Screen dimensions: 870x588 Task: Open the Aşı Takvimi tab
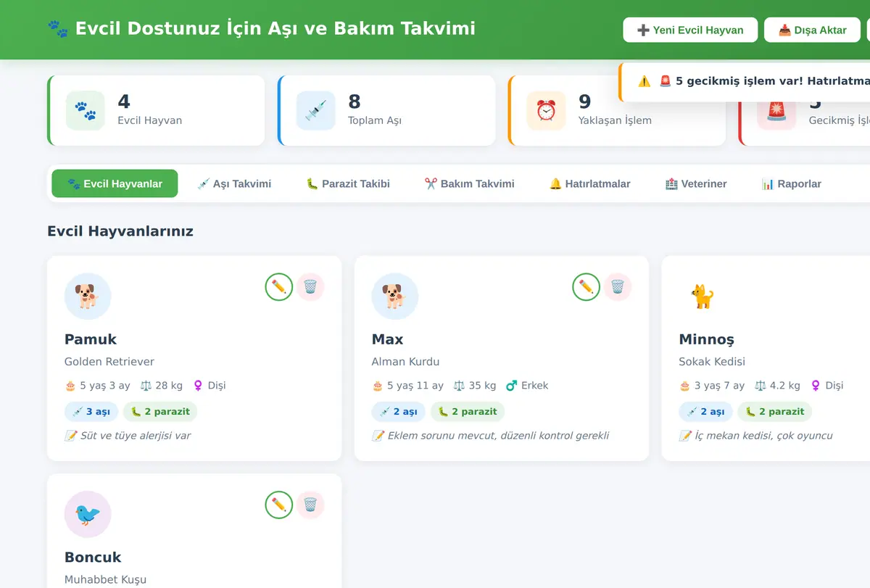tap(234, 184)
